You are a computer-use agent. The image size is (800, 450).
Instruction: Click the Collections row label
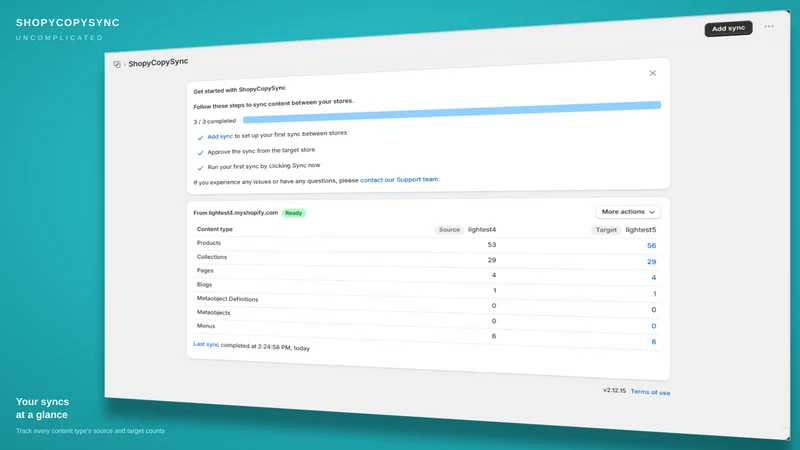(212, 257)
